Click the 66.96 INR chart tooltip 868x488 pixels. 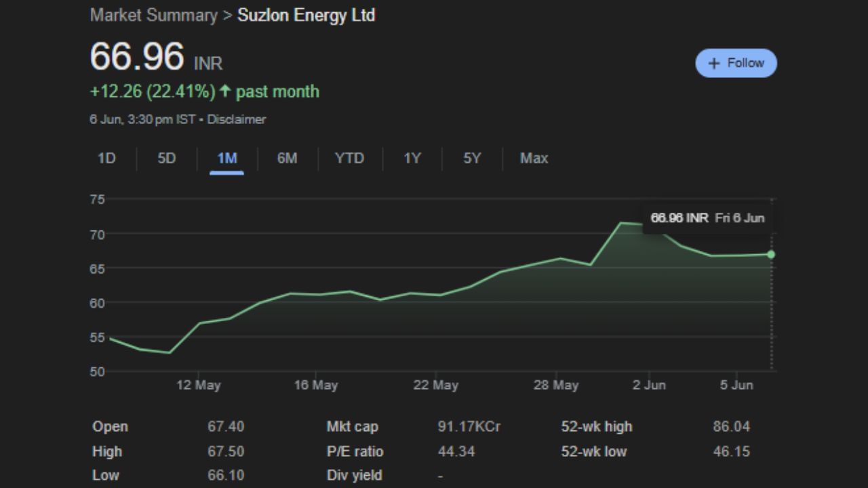coord(707,218)
